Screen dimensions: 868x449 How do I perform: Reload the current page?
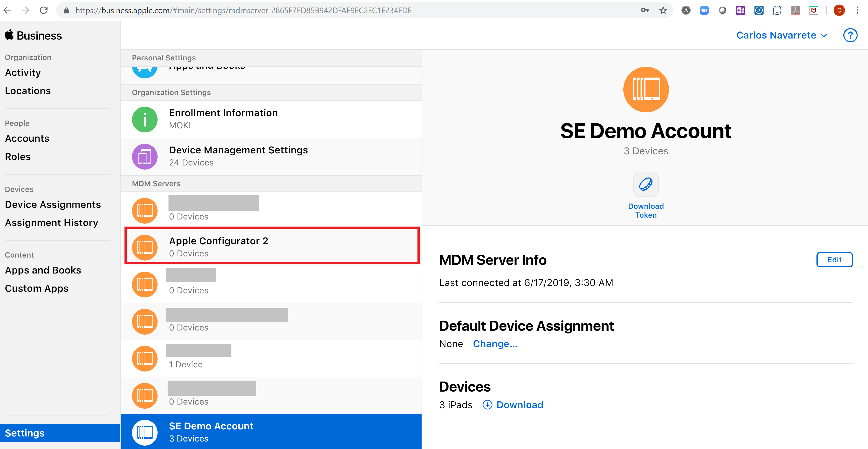44,10
